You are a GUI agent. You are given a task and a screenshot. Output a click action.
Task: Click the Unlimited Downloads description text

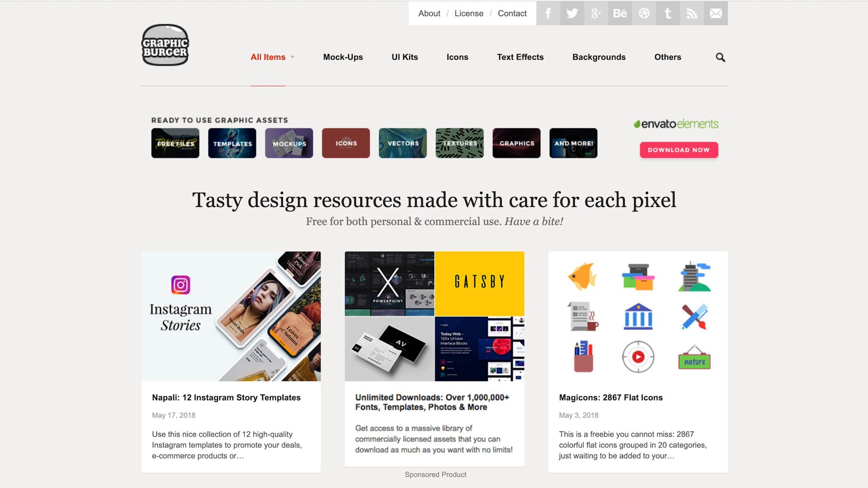point(434,439)
